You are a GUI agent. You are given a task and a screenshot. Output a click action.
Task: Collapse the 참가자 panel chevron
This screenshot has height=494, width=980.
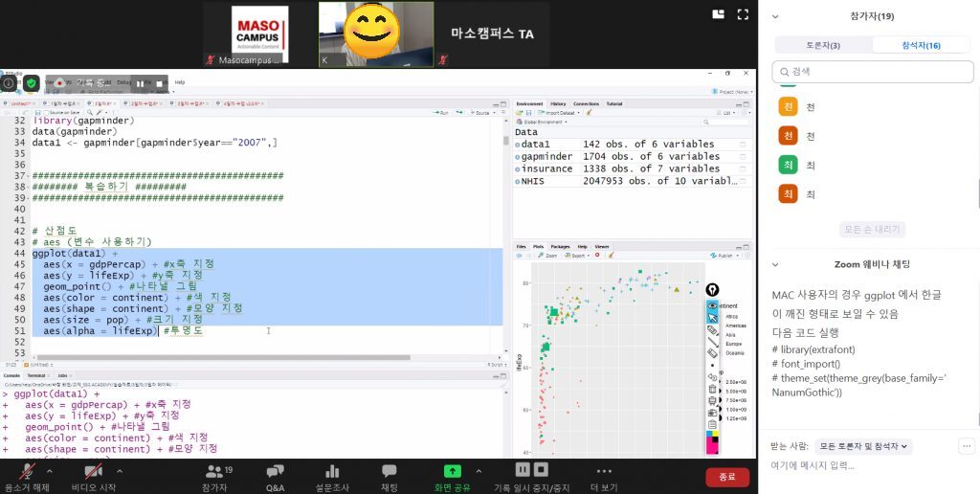[x=775, y=16]
